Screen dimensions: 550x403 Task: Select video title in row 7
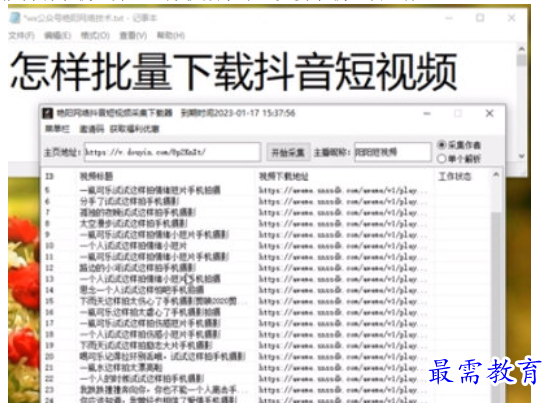coord(138,212)
